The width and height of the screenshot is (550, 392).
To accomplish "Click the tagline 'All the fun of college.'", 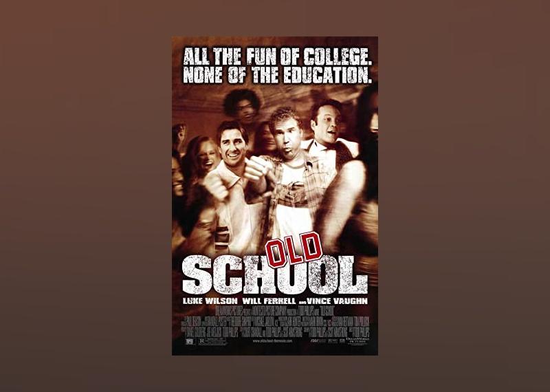I will 277,57.
